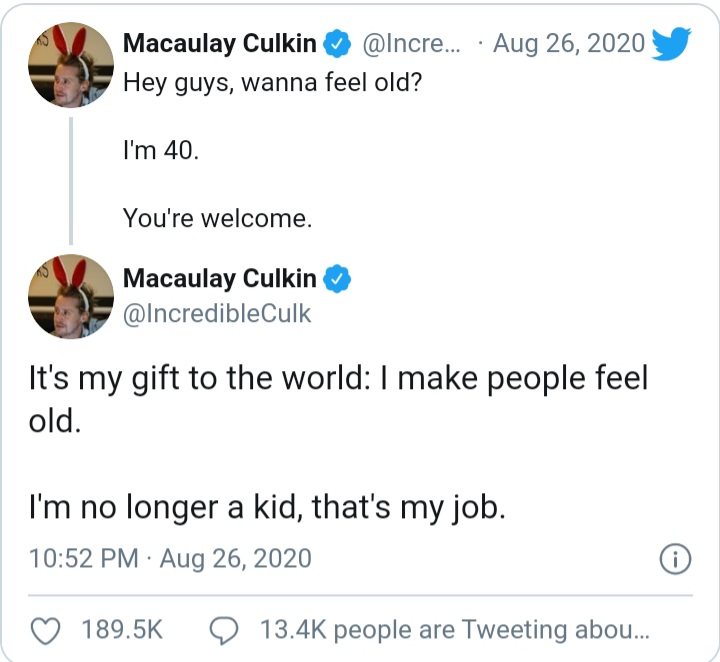Image resolution: width=720 pixels, height=662 pixels.
Task: Click verified badge on first tweet
Action: point(340,44)
